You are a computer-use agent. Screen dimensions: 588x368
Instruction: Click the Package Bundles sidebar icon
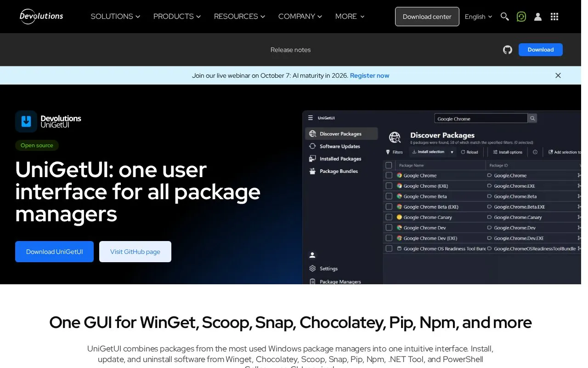(x=313, y=171)
